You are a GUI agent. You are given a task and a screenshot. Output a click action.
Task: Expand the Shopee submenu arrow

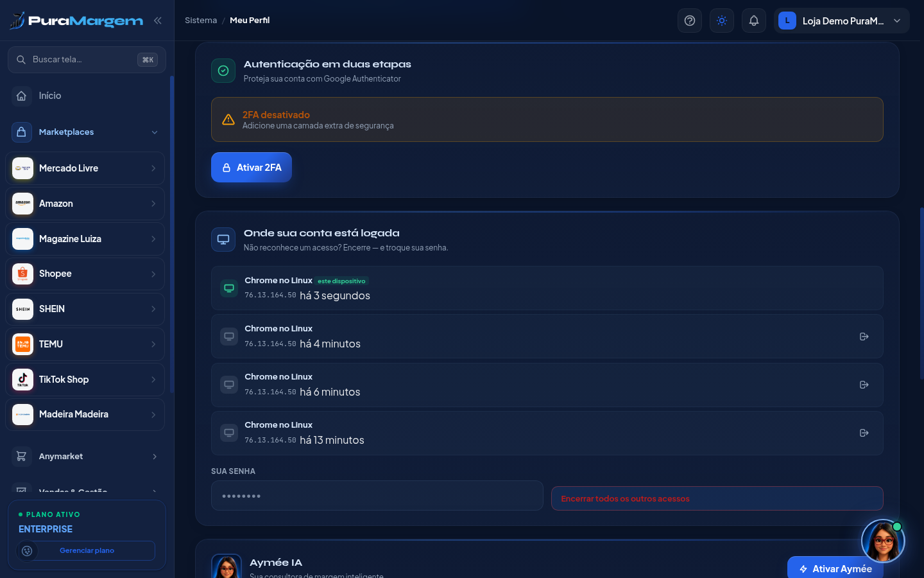153,274
